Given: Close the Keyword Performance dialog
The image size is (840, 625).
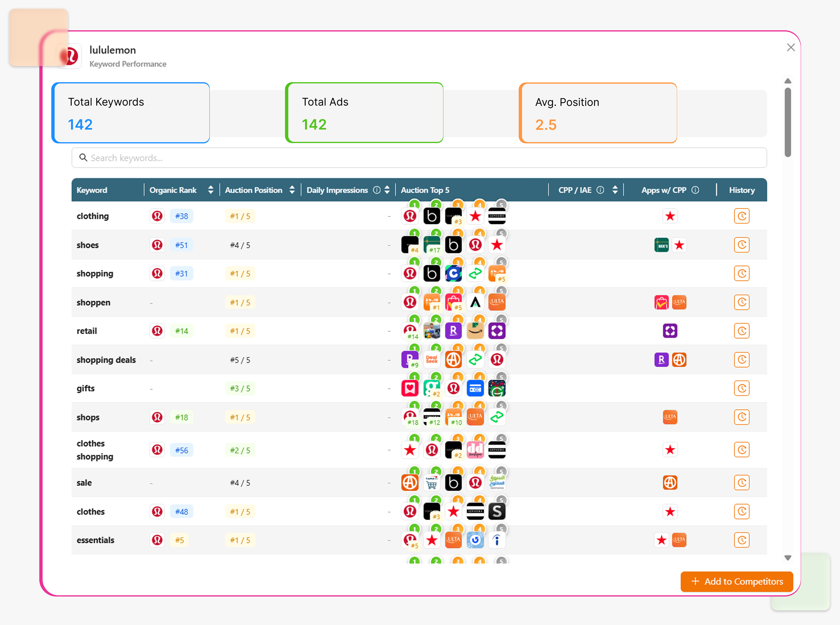Looking at the screenshot, I should click(x=791, y=47).
